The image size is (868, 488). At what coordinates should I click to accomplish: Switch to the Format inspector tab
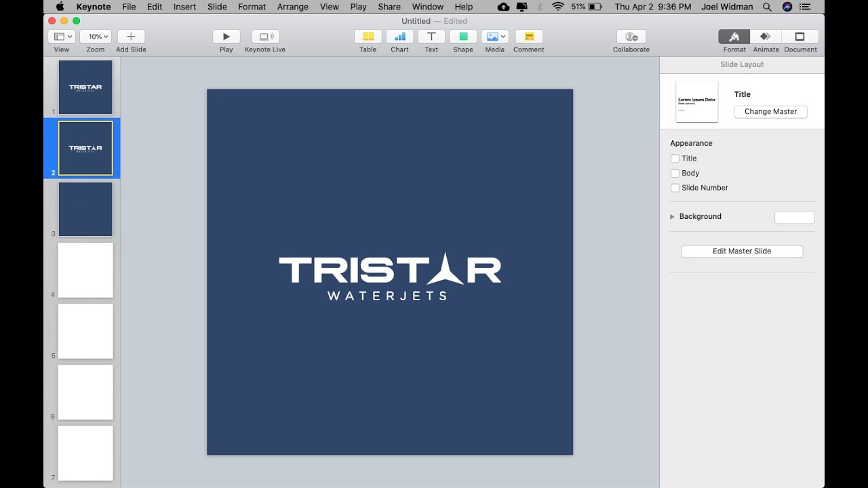(x=734, y=37)
